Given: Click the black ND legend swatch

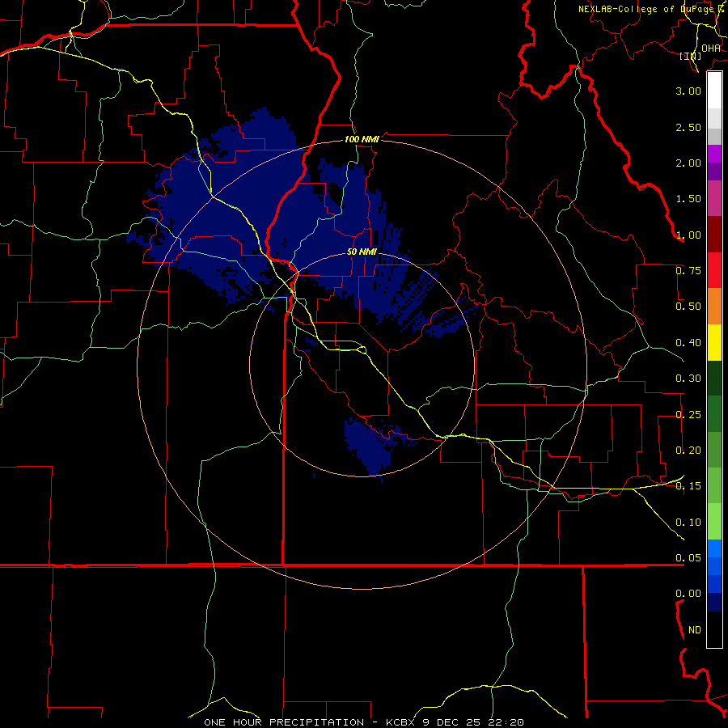Looking at the screenshot, I should click(x=714, y=629).
